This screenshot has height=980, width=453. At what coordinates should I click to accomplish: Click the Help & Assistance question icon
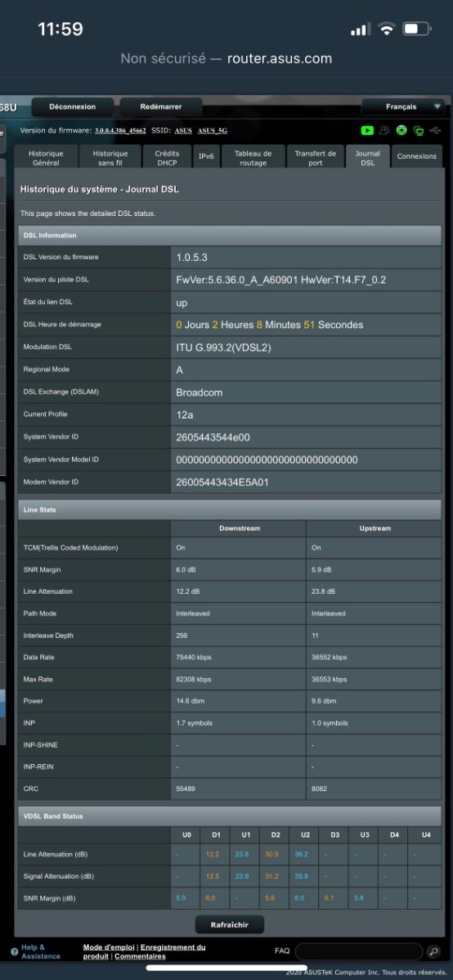click(x=14, y=952)
